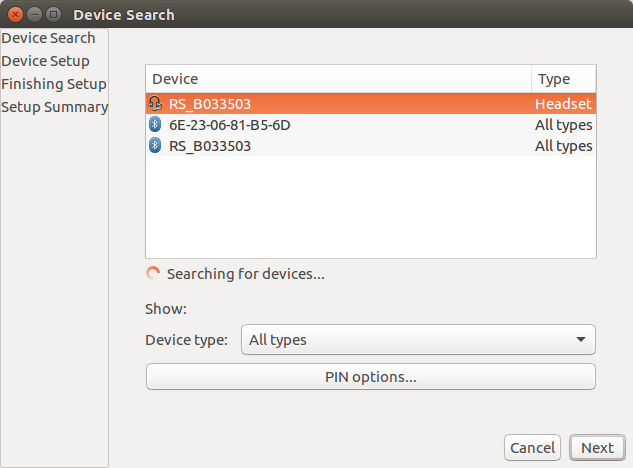Go to Device Setup step in sidebar
The width and height of the screenshot is (633, 468).
(46, 61)
